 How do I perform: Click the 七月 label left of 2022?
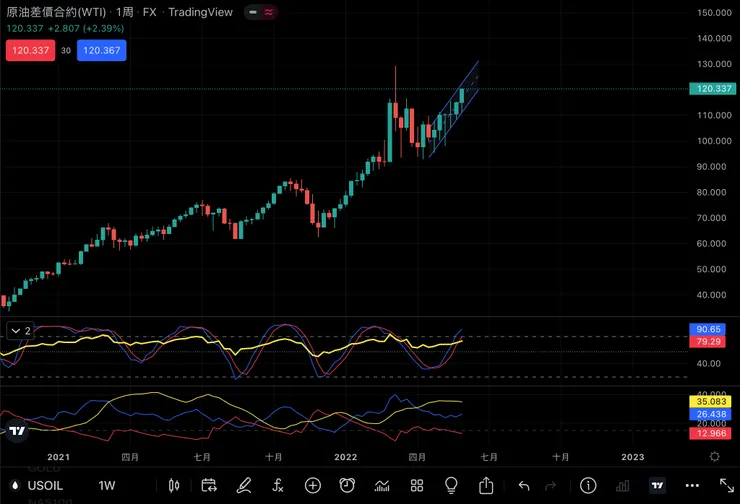click(202, 457)
